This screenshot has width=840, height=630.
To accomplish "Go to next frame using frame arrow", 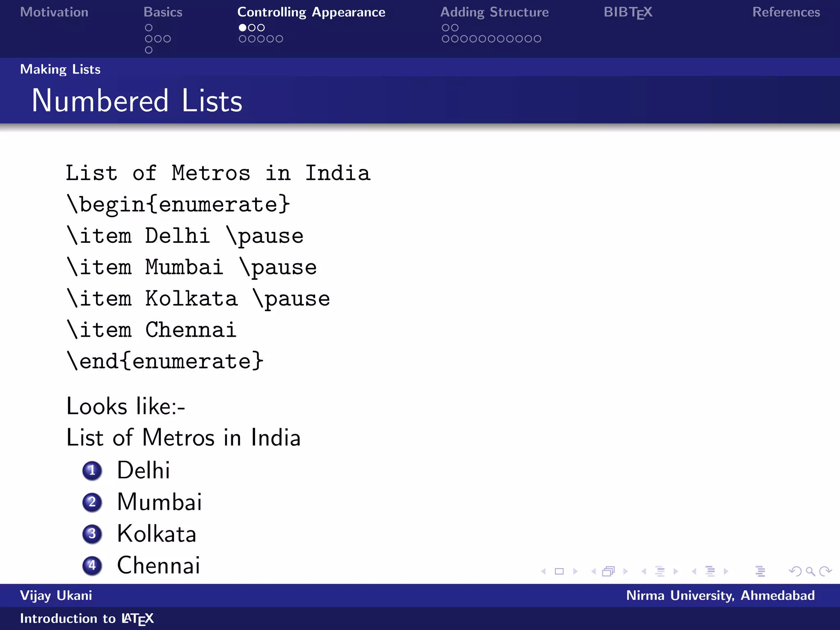I will [x=625, y=571].
